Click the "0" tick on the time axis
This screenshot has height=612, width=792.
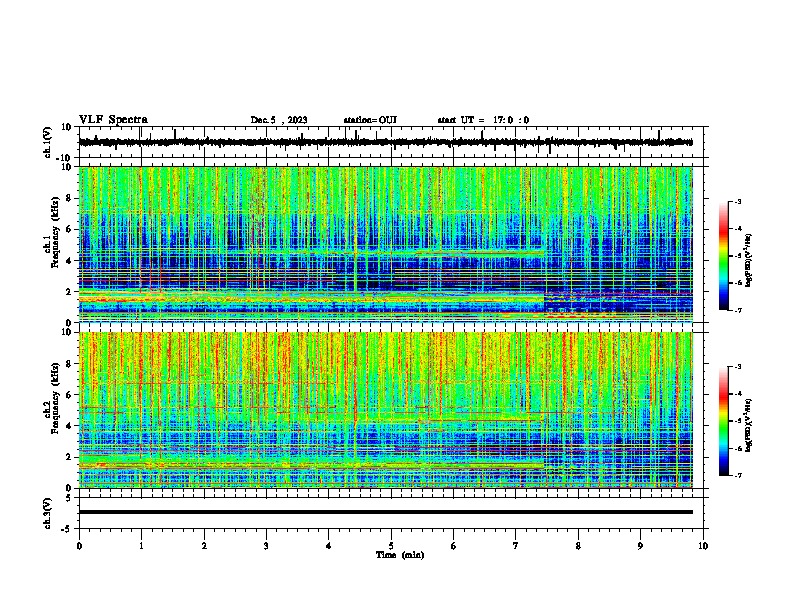tap(79, 546)
